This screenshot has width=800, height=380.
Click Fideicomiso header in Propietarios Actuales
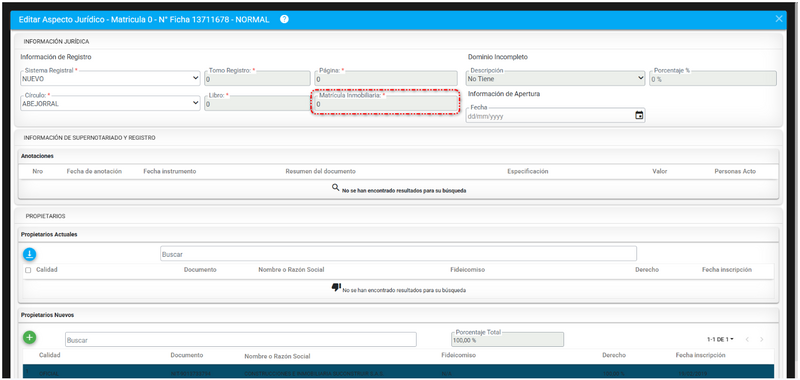tap(467, 270)
